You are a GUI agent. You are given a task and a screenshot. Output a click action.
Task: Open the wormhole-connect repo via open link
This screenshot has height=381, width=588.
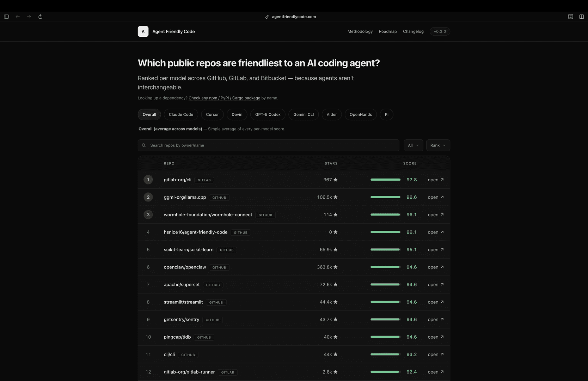pyautogui.click(x=436, y=214)
